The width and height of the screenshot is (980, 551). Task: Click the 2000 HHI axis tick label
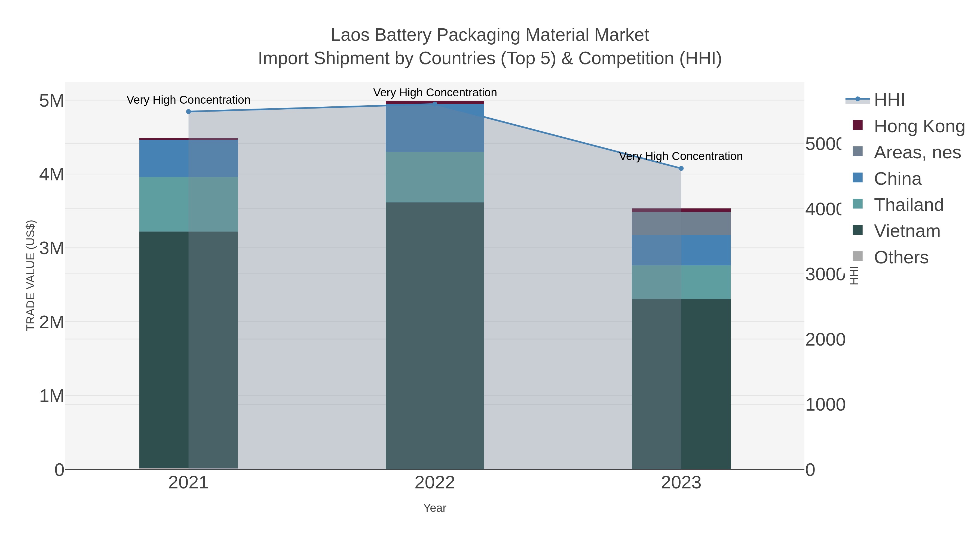click(x=826, y=340)
